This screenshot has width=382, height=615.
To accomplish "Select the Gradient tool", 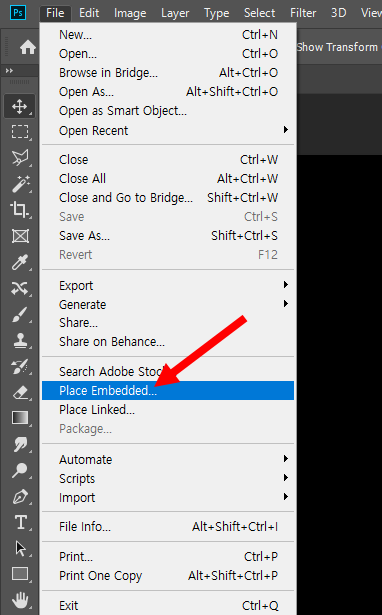I will click(20, 418).
